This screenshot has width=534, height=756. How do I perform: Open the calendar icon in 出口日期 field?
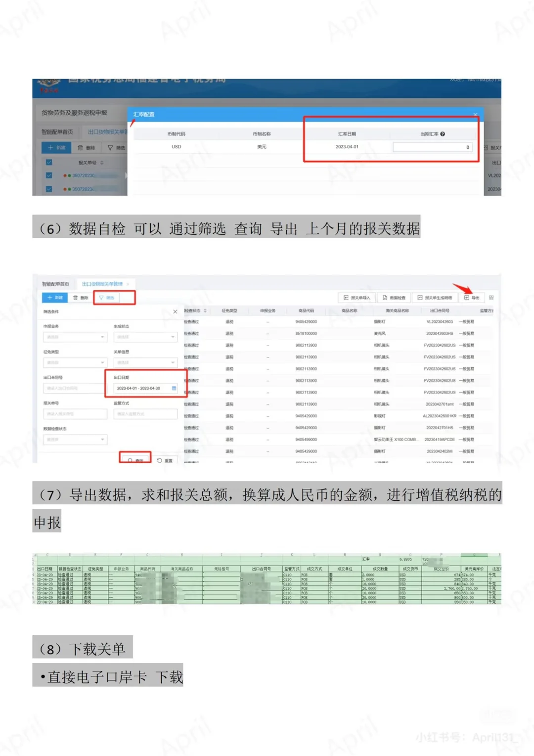(x=174, y=388)
